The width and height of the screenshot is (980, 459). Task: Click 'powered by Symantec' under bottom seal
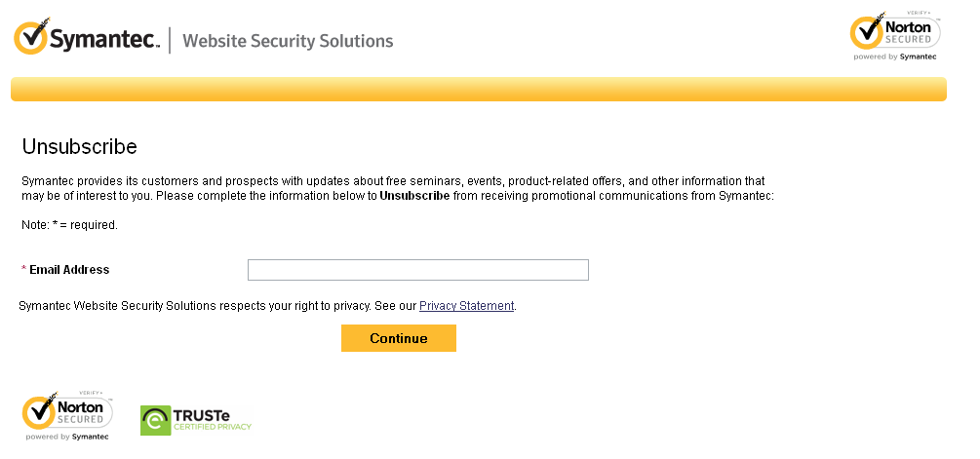click(x=66, y=437)
